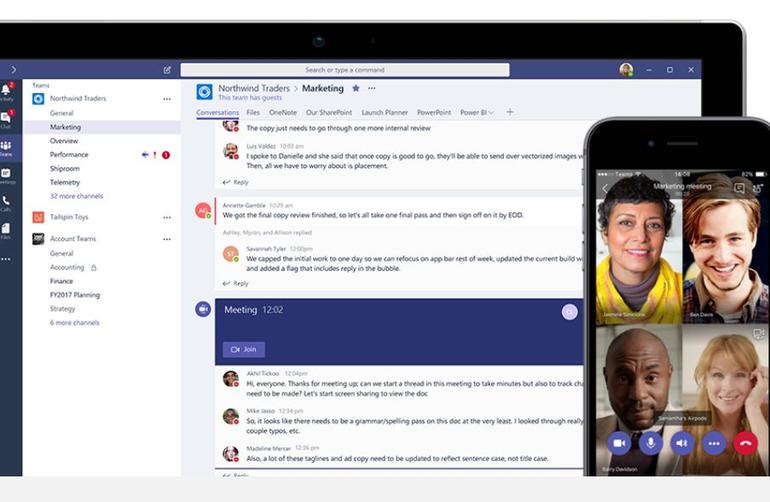
Task: Click the Northwind Traders team logo in header
Action: (204, 91)
